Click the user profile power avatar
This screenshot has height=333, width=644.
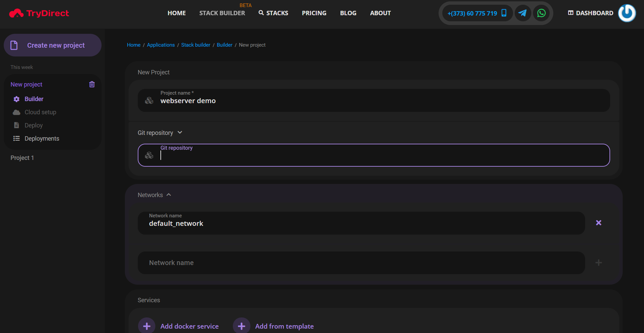coord(627,13)
